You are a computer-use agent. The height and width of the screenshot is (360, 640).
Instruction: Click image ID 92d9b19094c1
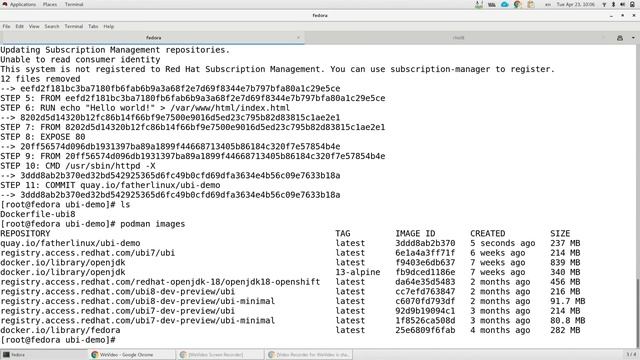425,311
